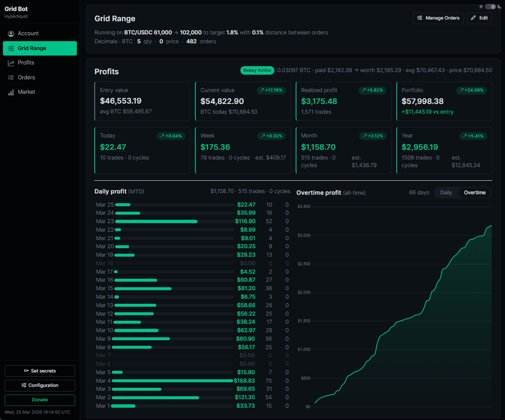Screen dimensions: 505x420
Task: Select the Realized profit stat card
Action: tap(343, 101)
